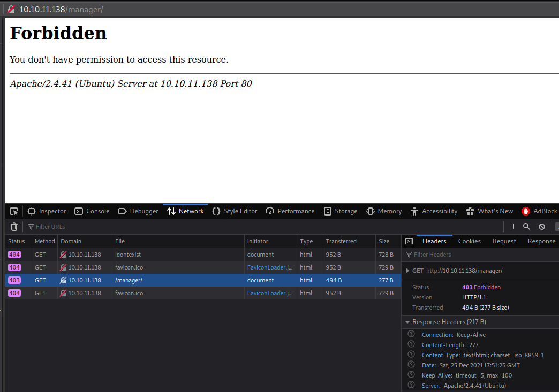Select the idontexist request row
Image resolution: width=559 pixels, height=392 pixels.
pos(129,255)
